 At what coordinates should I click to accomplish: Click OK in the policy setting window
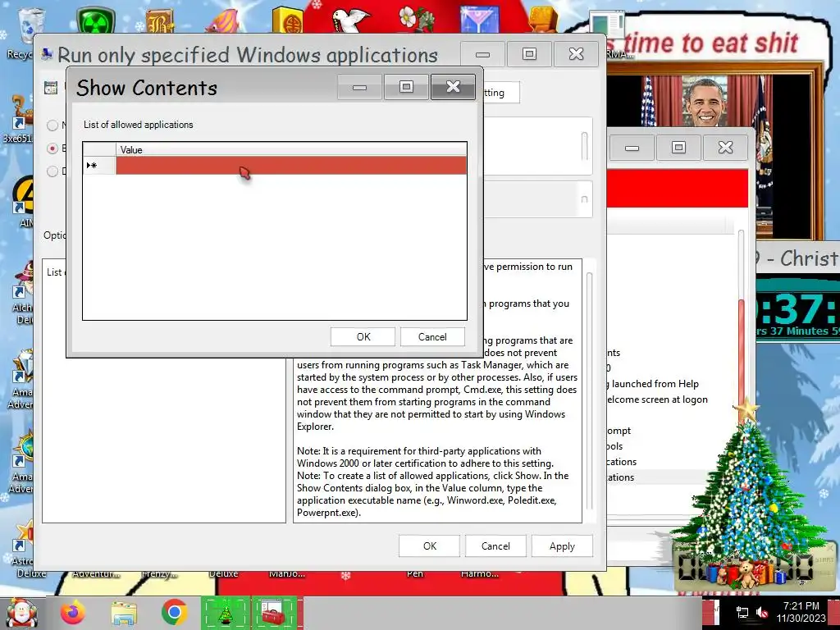430,546
